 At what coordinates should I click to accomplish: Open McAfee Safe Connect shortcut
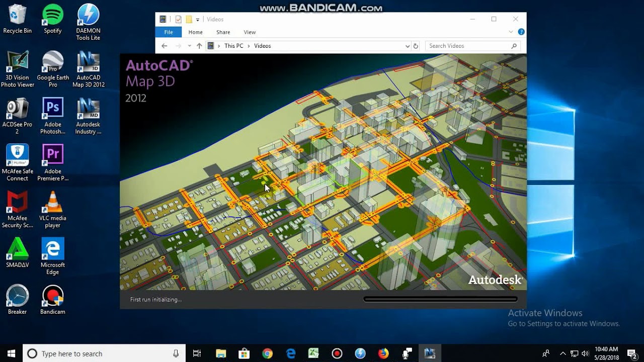tap(17, 163)
